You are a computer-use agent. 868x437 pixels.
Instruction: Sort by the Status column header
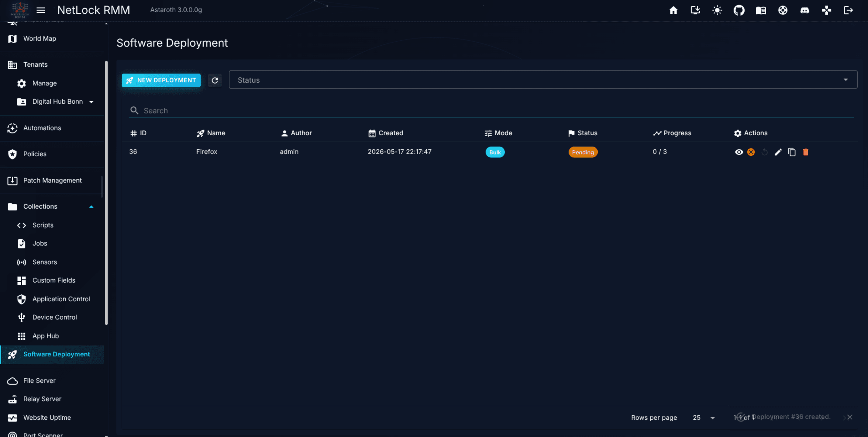[x=583, y=133]
